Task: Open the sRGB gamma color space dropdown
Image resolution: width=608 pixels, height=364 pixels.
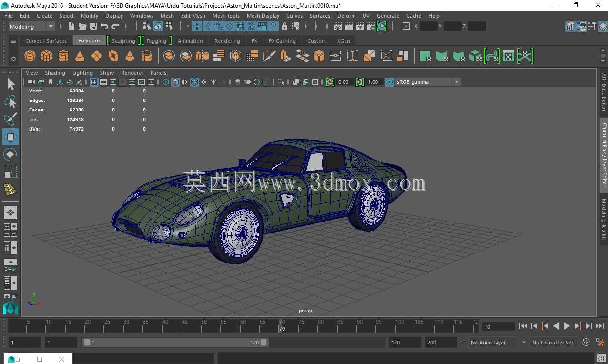Action: pos(428,82)
